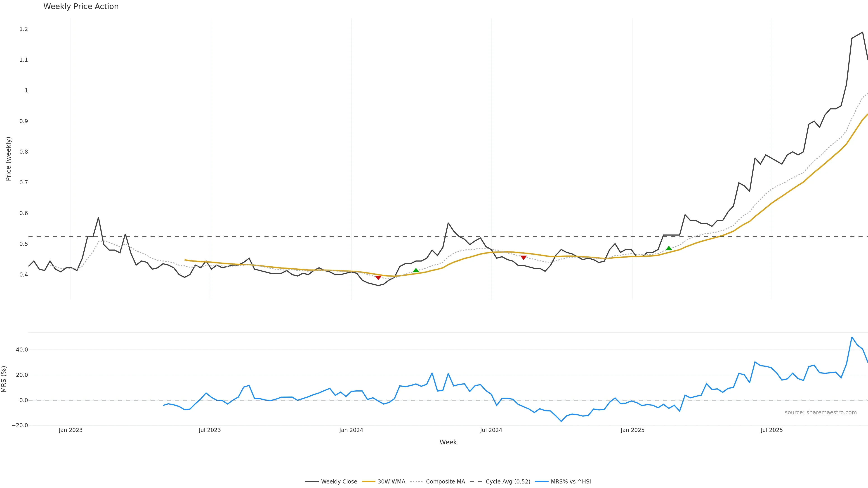This screenshot has width=868, height=488.
Task: Click the Week x-axis title
Action: tap(448, 442)
